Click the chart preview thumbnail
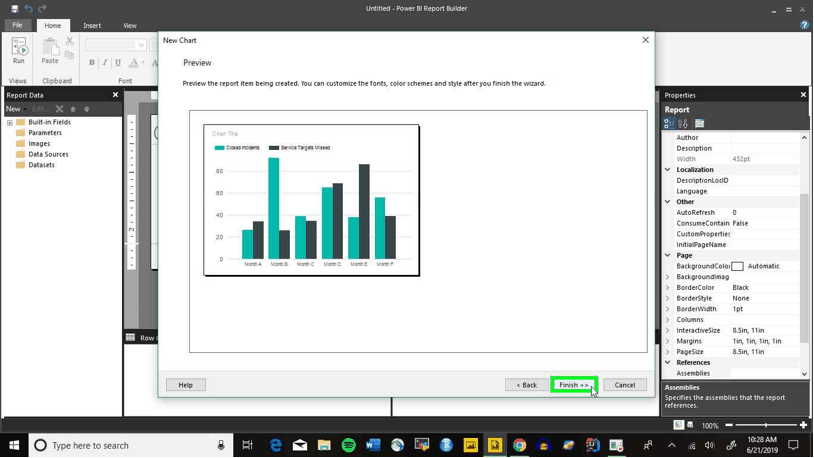Viewport: 814px width, 458px height. click(311, 200)
